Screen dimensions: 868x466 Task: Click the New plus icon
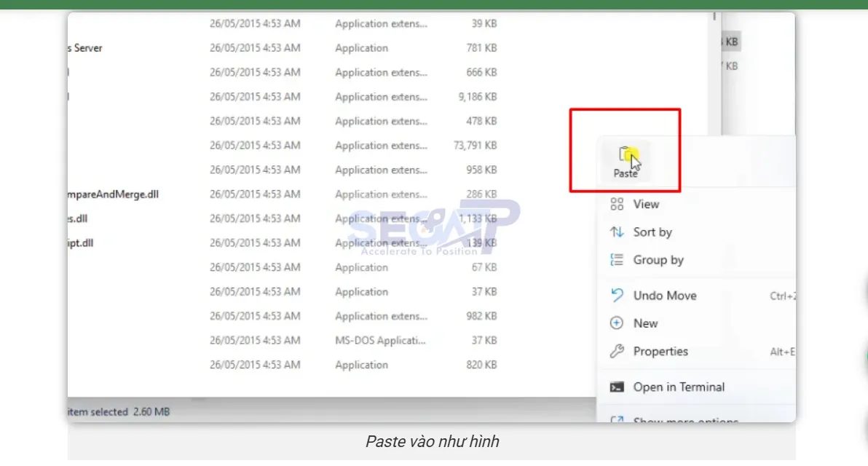(617, 323)
